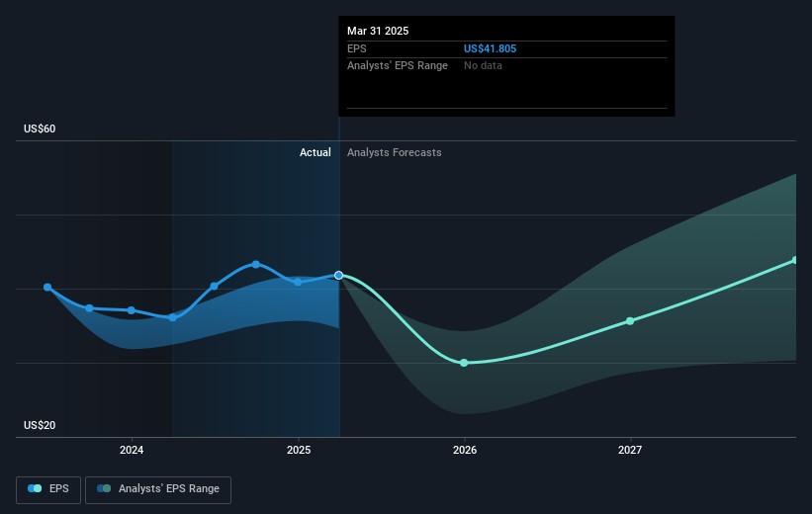812x514 pixels.
Task: Select the forecast EPS point at 2027
Action: pos(630,321)
